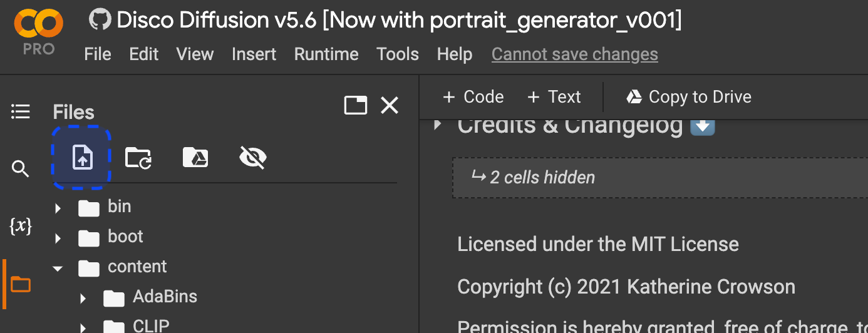Expand the bin folder
Viewport: 868px width, 333px height.
pyautogui.click(x=58, y=208)
